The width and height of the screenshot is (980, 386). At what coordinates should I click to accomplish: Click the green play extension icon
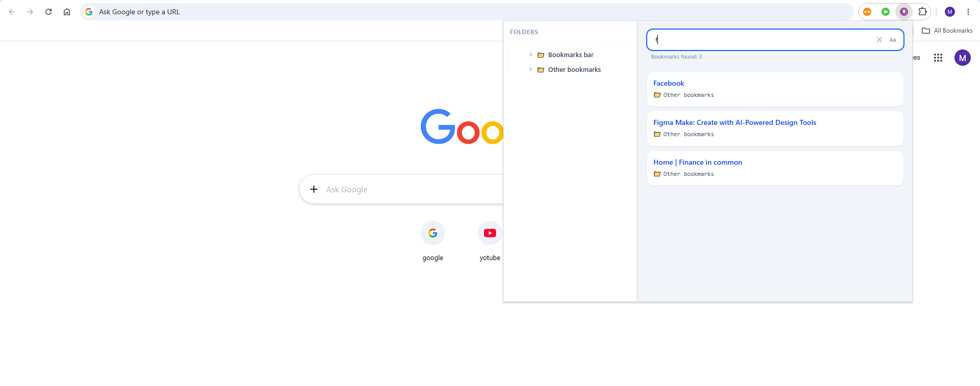[x=886, y=12]
